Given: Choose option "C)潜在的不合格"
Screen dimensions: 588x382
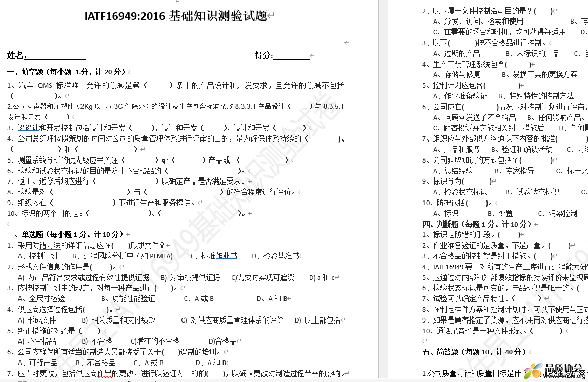Looking at the screenshot, I should tap(155, 341).
